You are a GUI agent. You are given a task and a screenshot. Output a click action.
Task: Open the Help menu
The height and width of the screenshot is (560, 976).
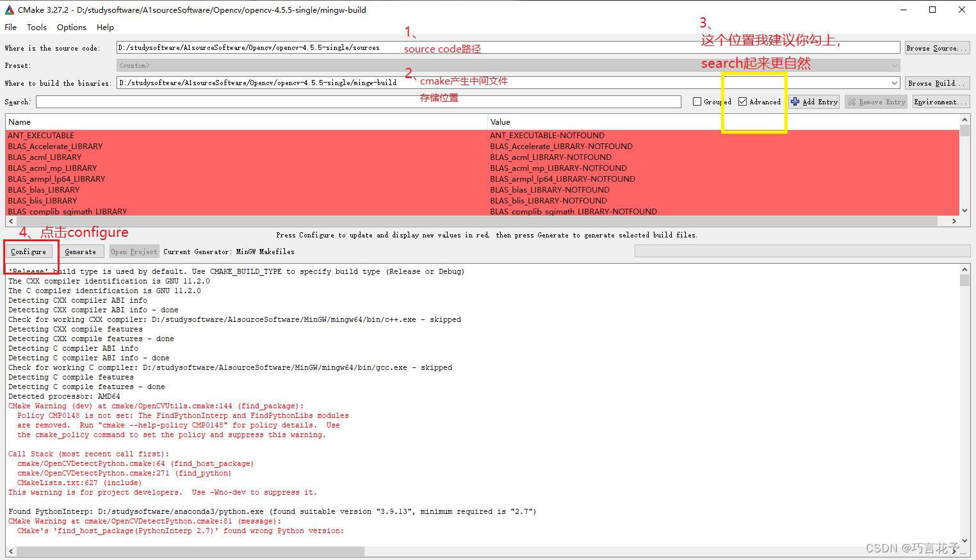pos(105,28)
